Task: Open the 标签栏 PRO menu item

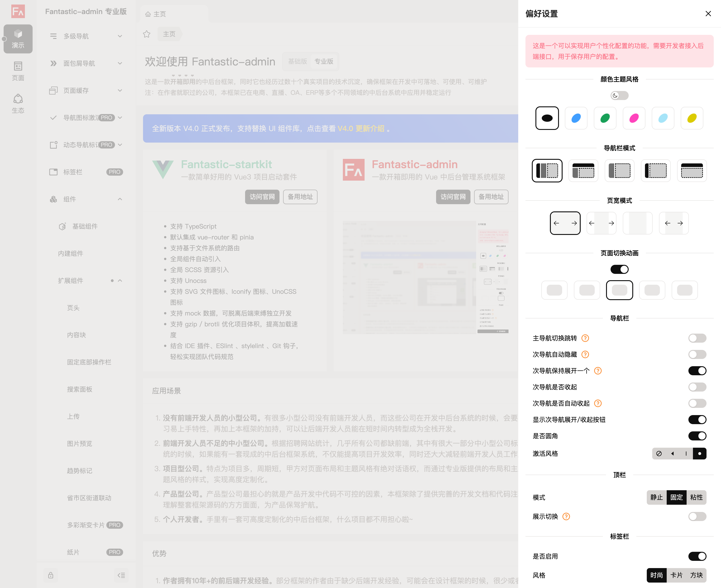Action: click(86, 172)
